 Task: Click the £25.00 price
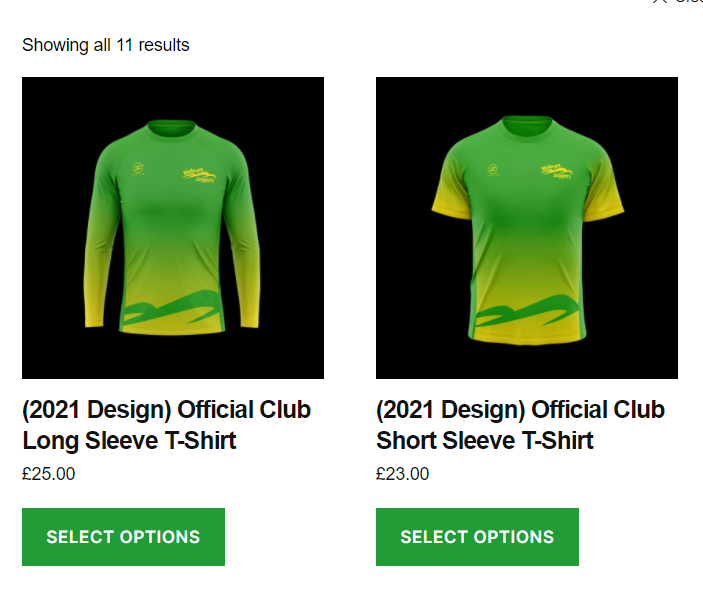[49, 474]
